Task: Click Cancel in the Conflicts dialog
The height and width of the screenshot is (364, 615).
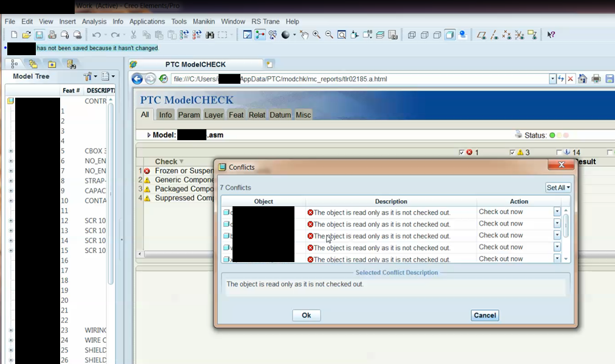Action: 485,315
